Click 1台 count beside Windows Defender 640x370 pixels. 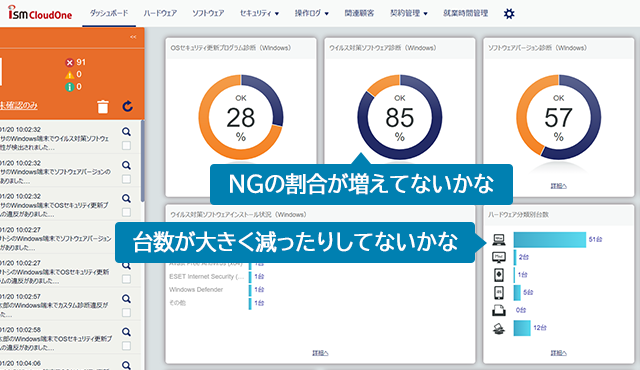point(259,290)
